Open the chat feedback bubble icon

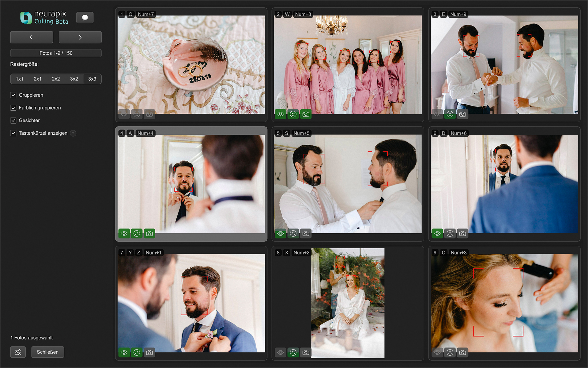(85, 17)
